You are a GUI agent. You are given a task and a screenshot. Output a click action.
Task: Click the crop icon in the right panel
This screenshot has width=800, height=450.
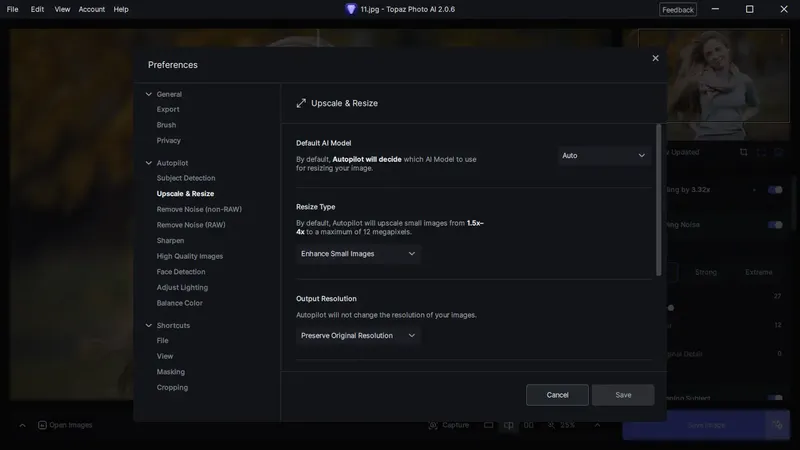tap(743, 152)
